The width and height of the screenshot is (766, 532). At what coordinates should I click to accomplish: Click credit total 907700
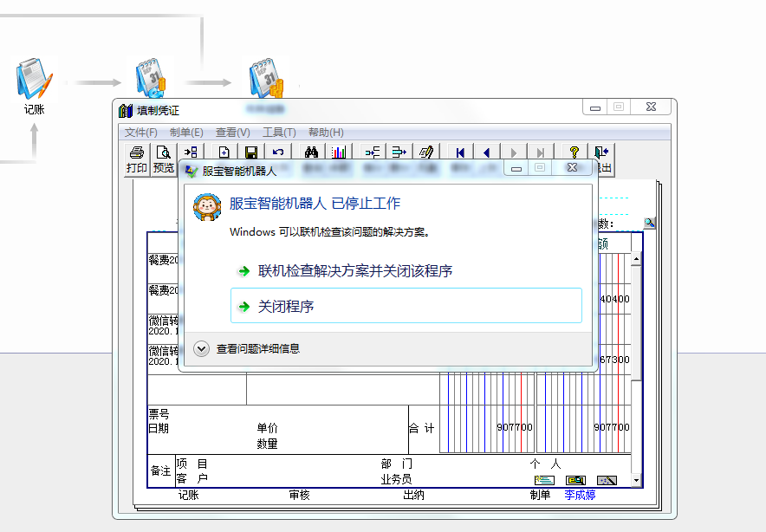[x=612, y=427]
